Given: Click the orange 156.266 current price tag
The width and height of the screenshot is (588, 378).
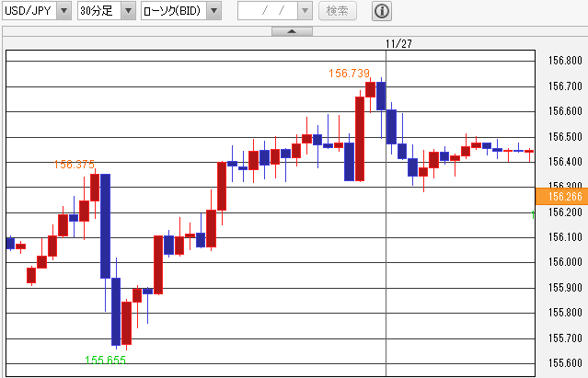Looking at the screenshot, I should [560, 196].
